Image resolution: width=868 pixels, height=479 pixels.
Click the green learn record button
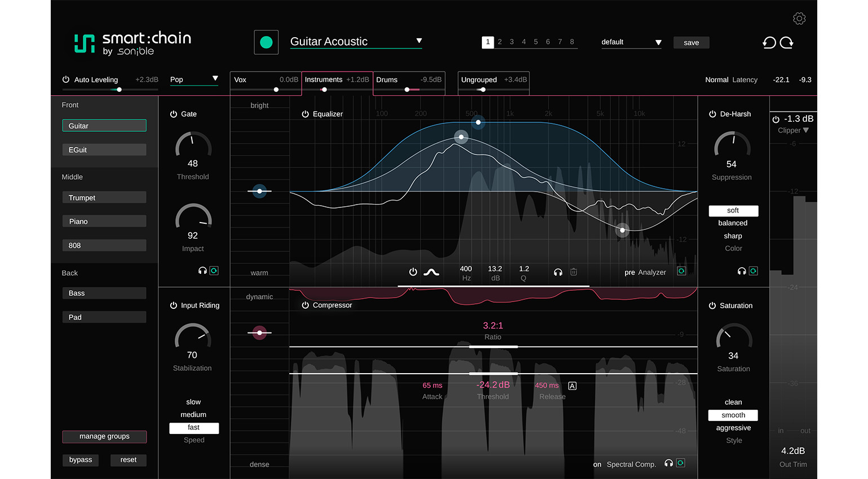[x=266, y=42]
